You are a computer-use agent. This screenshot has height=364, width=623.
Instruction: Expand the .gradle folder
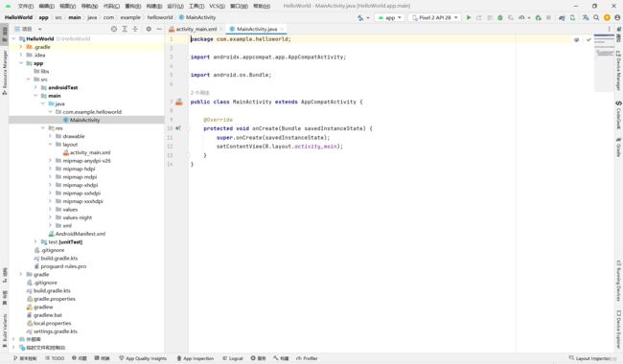(21, 47)
